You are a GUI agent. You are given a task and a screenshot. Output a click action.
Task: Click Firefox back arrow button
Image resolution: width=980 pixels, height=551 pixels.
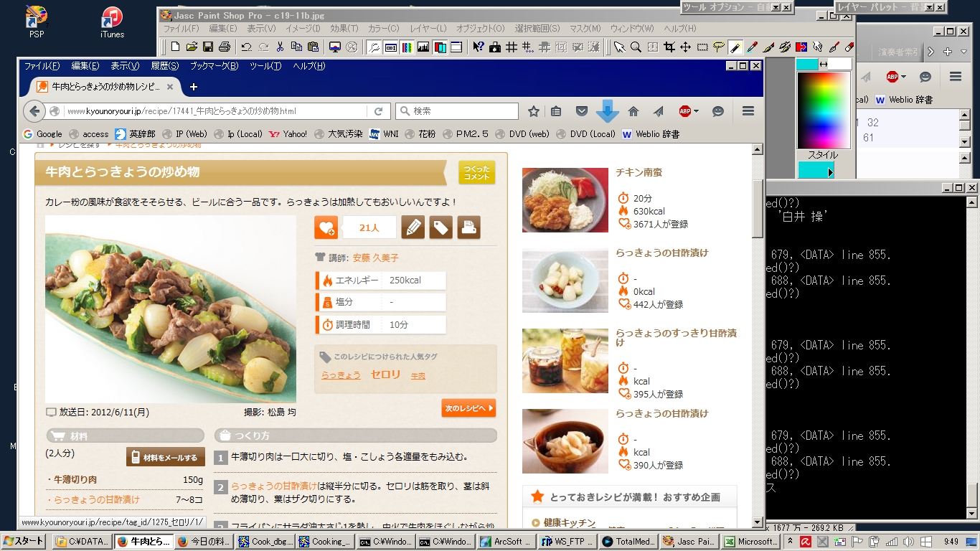tap(34, 111)
